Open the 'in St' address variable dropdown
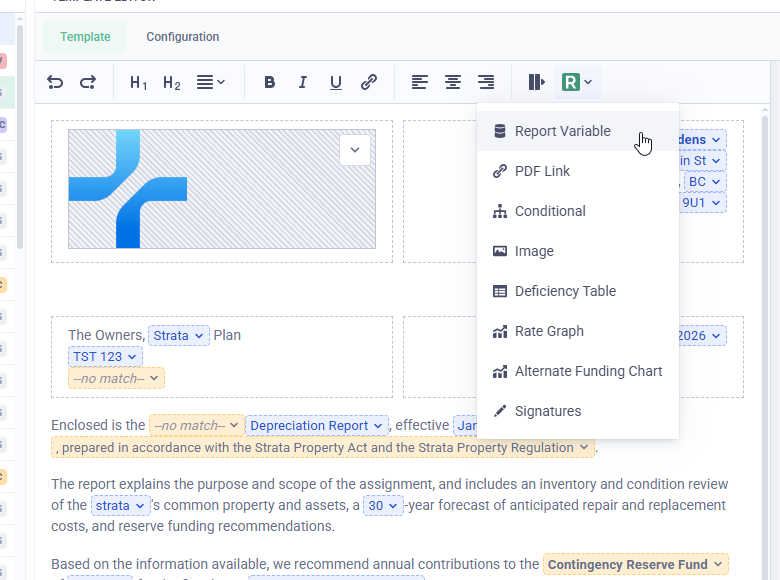 [x=702, y=161]
